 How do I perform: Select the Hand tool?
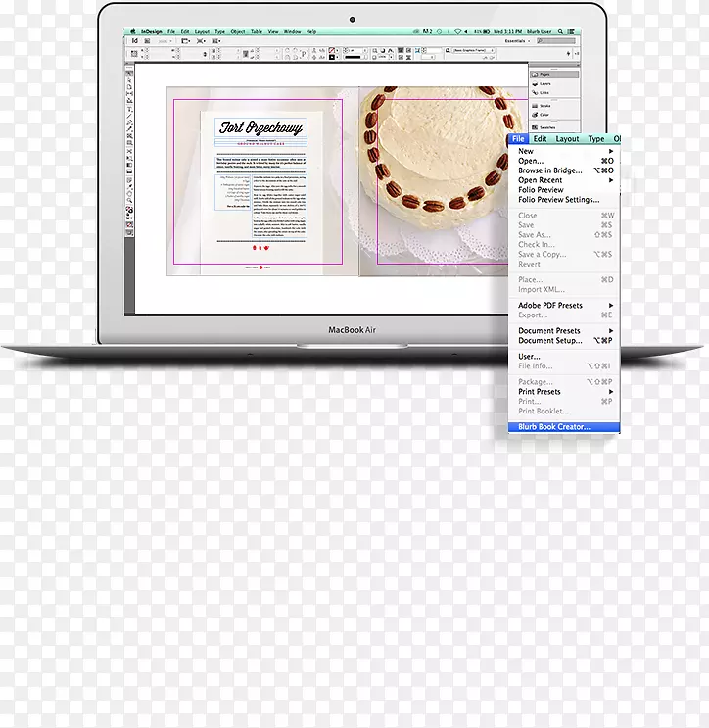129,194
